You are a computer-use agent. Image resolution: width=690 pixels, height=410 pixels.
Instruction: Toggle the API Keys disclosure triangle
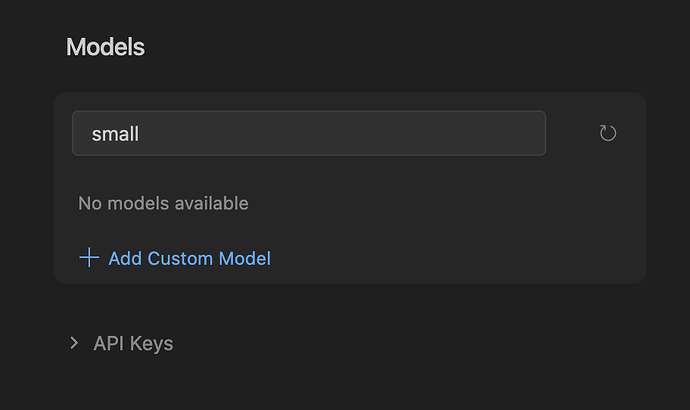[74, 343]
